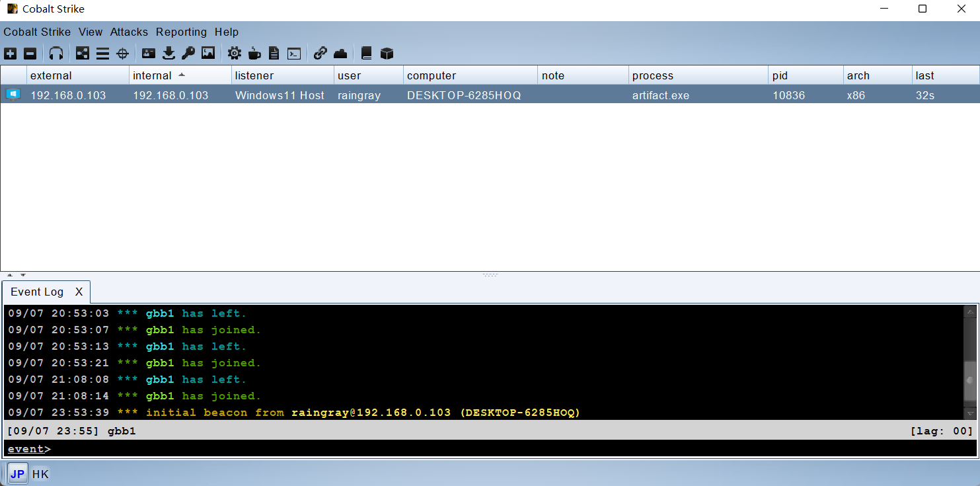980x486 pixels.
Task: Click the host a file chain link icon
Action: pyautogui.click(x=320, y=54)
